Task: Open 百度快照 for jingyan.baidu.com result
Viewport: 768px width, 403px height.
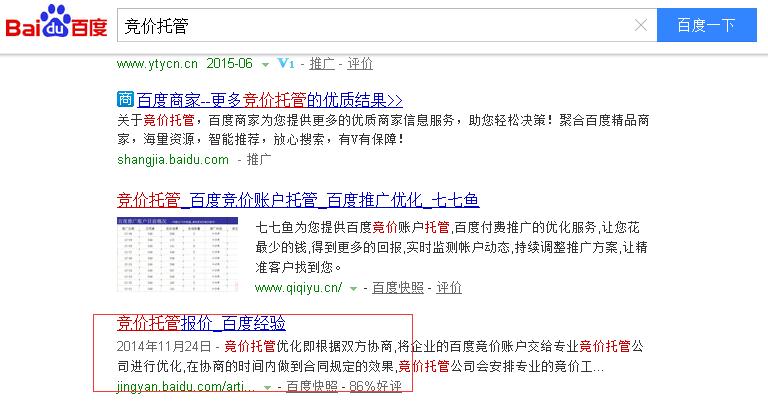Action: point(312,386)
